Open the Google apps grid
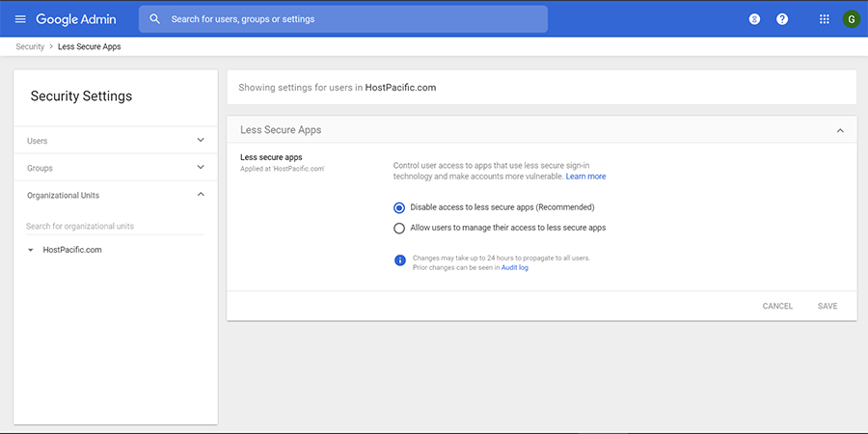The height and width of the screenshot is (434, 868). (825, 19)
